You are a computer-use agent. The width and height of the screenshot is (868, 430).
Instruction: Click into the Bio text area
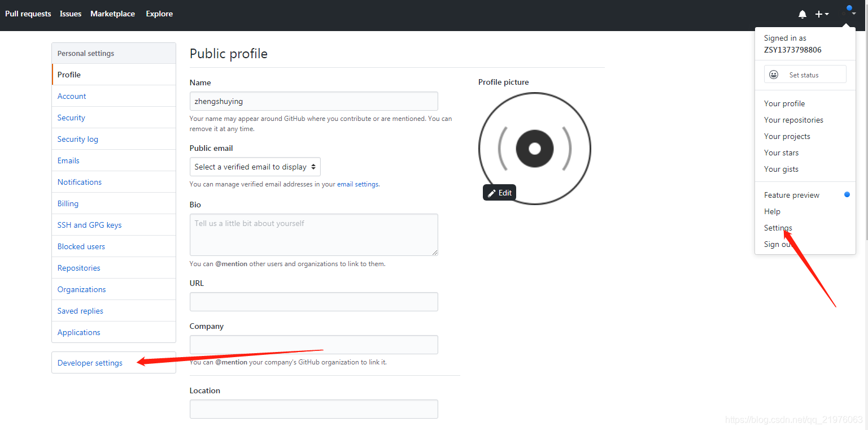pyautogui.click(x=314, y=234)
